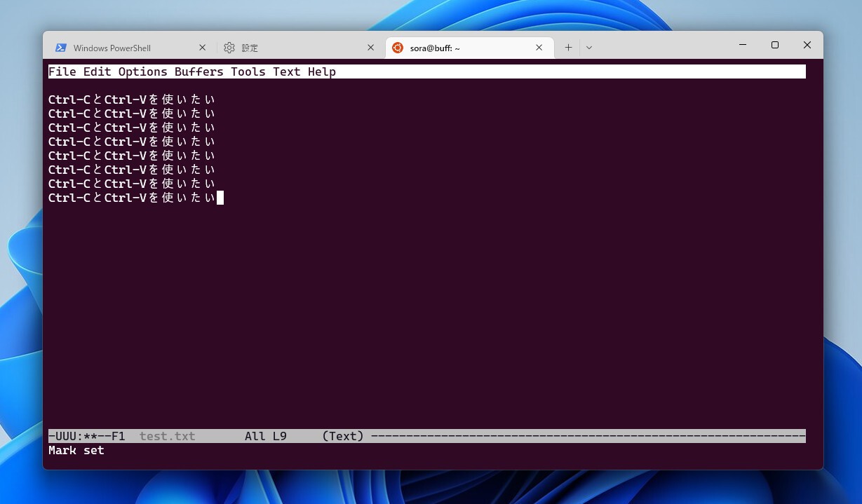Add a new terminal tab
Screen dimensions: 862x504
pos(568,48)
